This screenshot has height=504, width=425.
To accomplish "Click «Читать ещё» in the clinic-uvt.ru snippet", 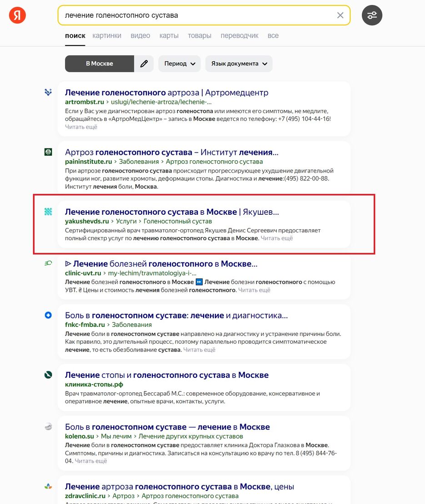I will [254, 290].
